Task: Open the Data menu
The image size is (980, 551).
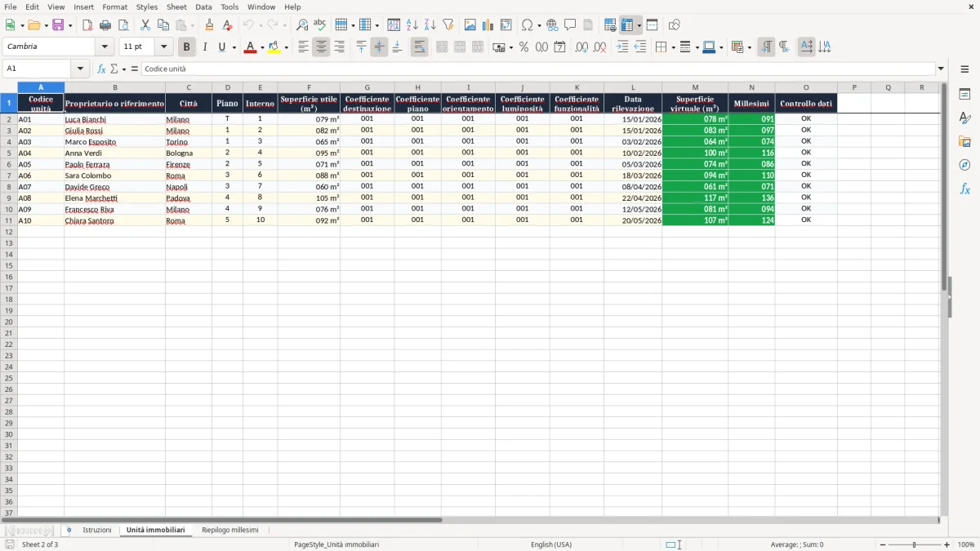Action: pyautogui.click(x=203, y=7)
